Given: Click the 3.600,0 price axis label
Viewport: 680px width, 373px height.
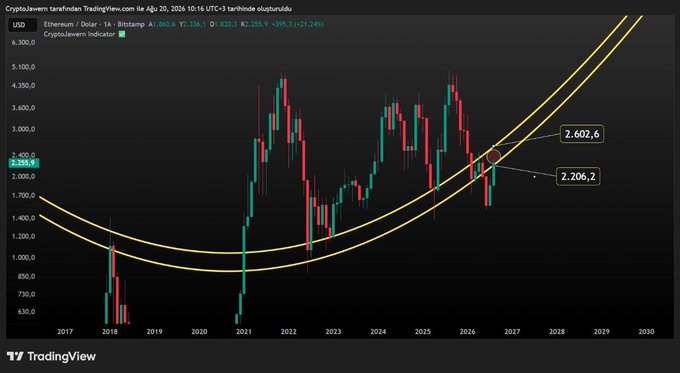Looking at the screenshot, I should [24, 108].
